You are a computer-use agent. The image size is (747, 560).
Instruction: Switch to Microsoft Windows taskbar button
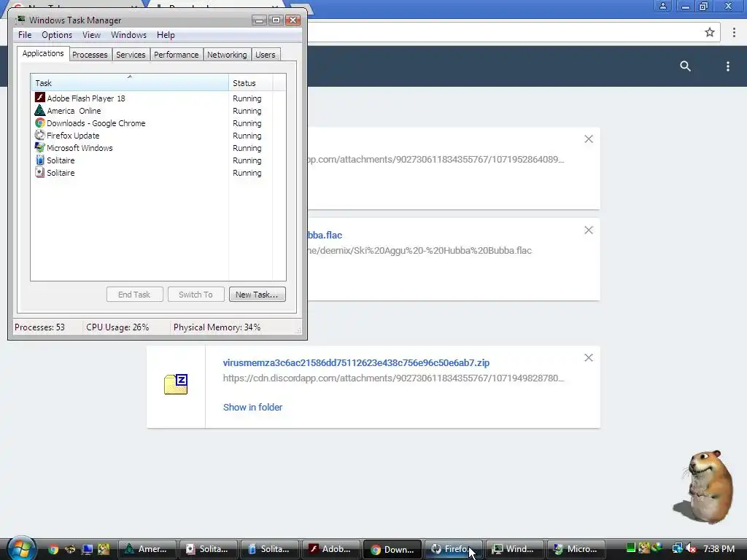tap(576, 549)
